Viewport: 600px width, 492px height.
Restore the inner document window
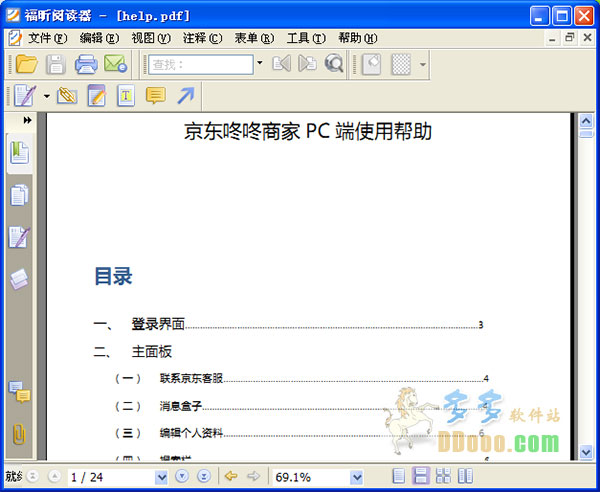[569, 38]
